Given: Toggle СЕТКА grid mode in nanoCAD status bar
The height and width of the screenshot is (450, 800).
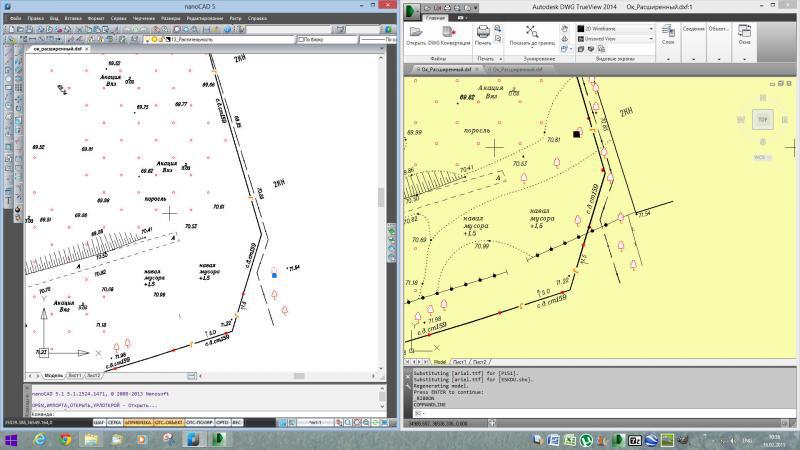Looking at the screenshot, I should tap(115, 422).
